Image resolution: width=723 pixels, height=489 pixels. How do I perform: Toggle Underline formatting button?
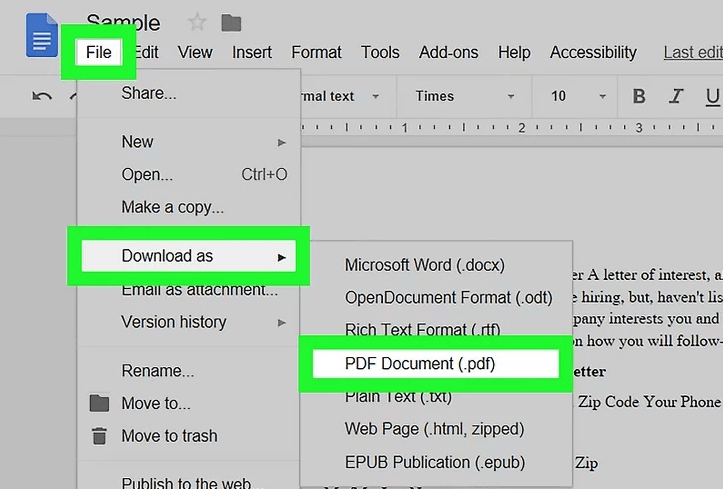(x=712, y=96)
